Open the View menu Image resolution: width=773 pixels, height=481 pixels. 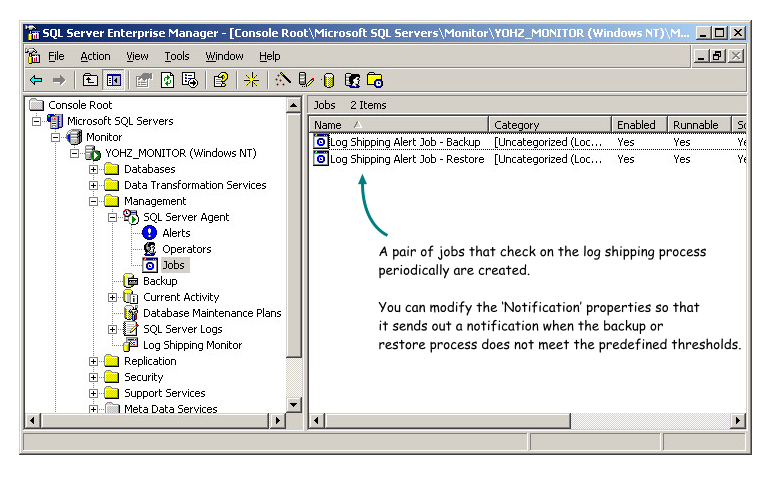pos(137,56)
